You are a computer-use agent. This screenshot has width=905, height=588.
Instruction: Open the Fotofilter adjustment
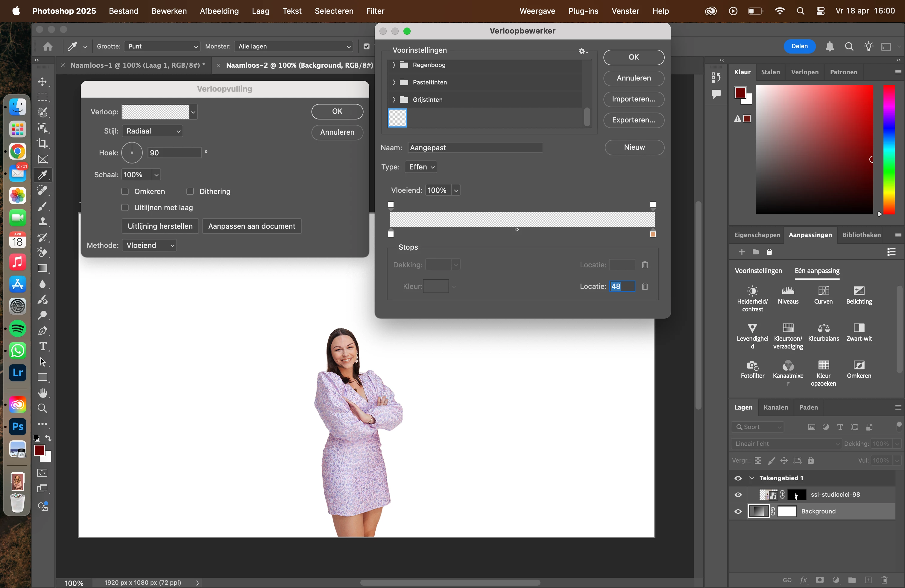coord(752,366)
